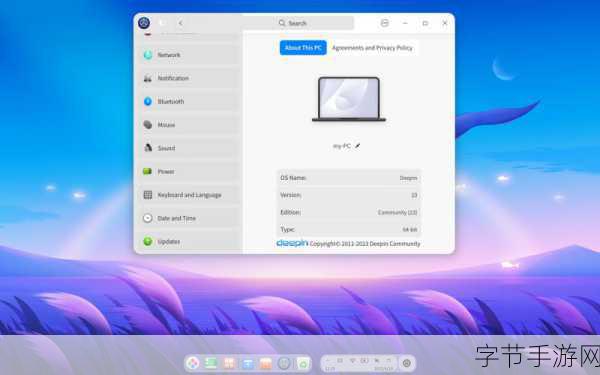Screen dimensions: 600x375
Task: Open the Sound sidebar label
Action: (x=166, y=148)
